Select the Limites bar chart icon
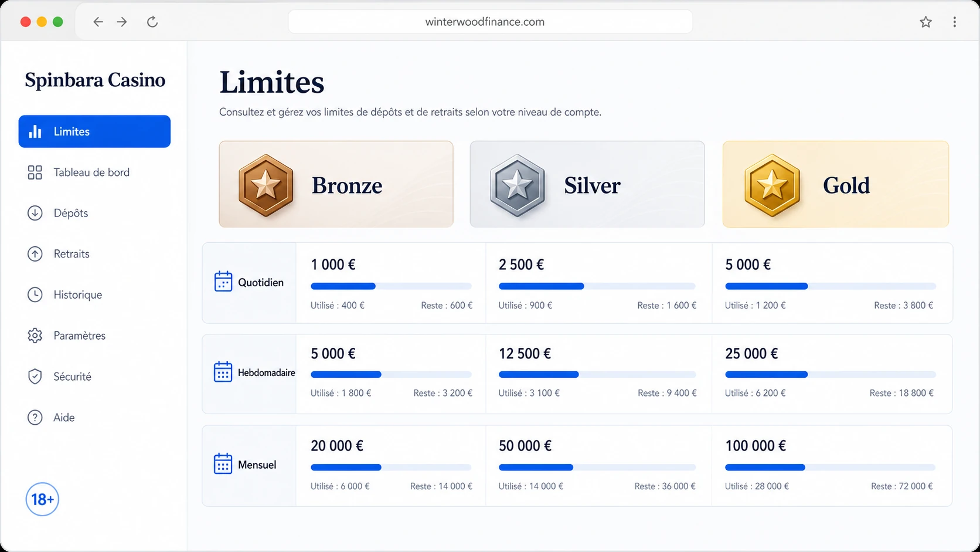 pos(35,131)
